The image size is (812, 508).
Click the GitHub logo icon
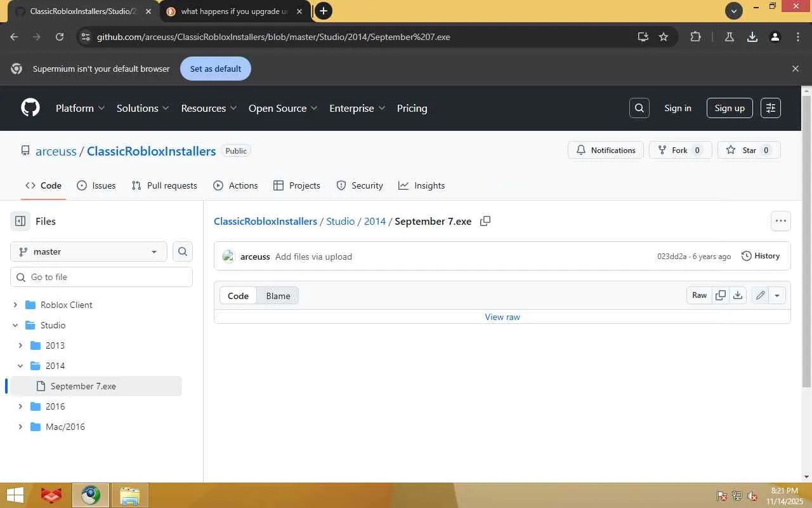[30, 108]
